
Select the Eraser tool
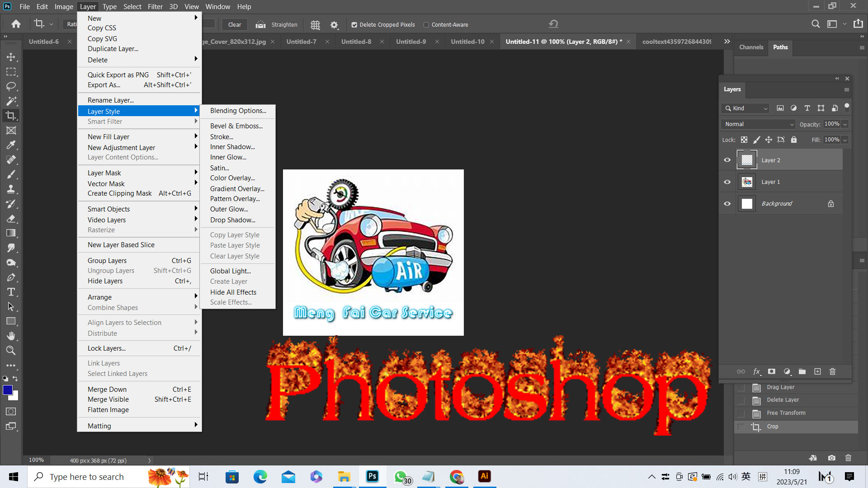11,219
